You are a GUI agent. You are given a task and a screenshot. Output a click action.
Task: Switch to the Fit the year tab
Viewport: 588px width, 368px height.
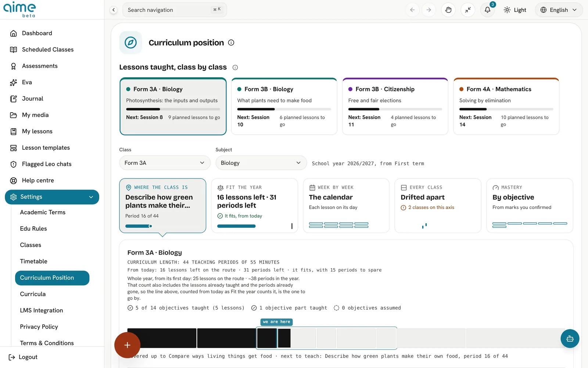tap(254, 206)
